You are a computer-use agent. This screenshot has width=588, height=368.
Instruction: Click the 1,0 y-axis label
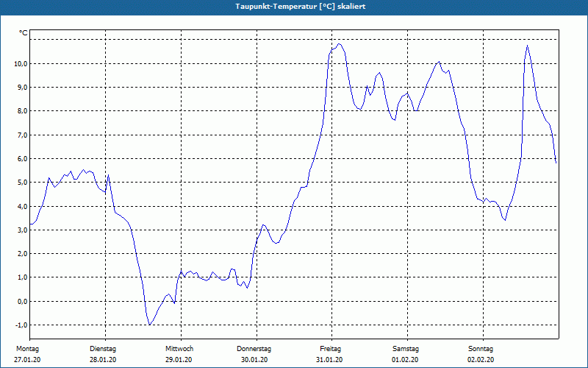pos(22,277)
